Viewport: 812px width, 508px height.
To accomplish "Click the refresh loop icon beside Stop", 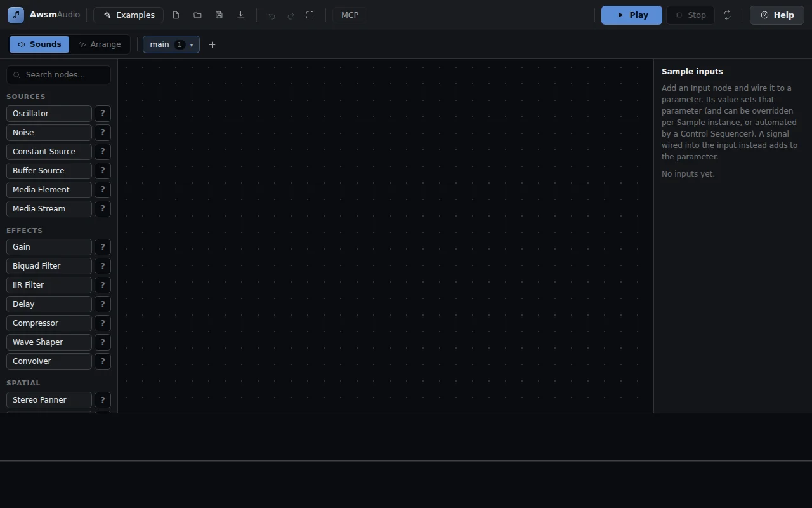I will (x=727, y=15).
